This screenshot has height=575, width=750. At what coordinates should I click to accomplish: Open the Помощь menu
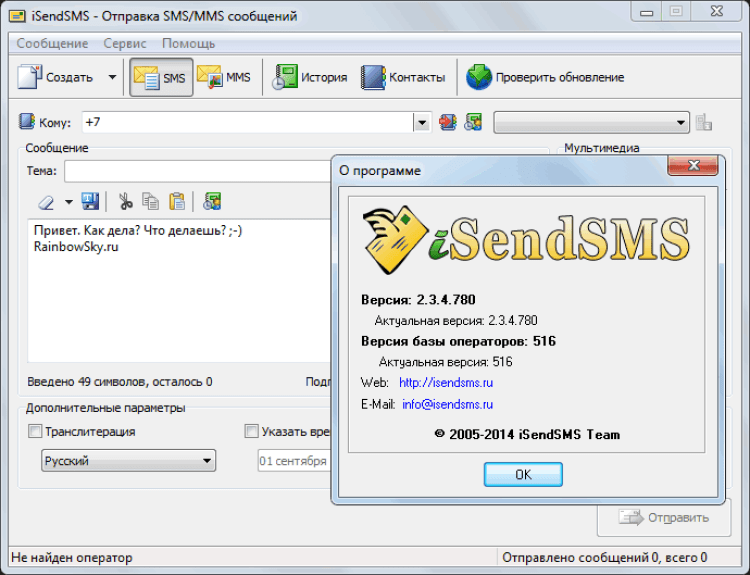pos(188,44)
